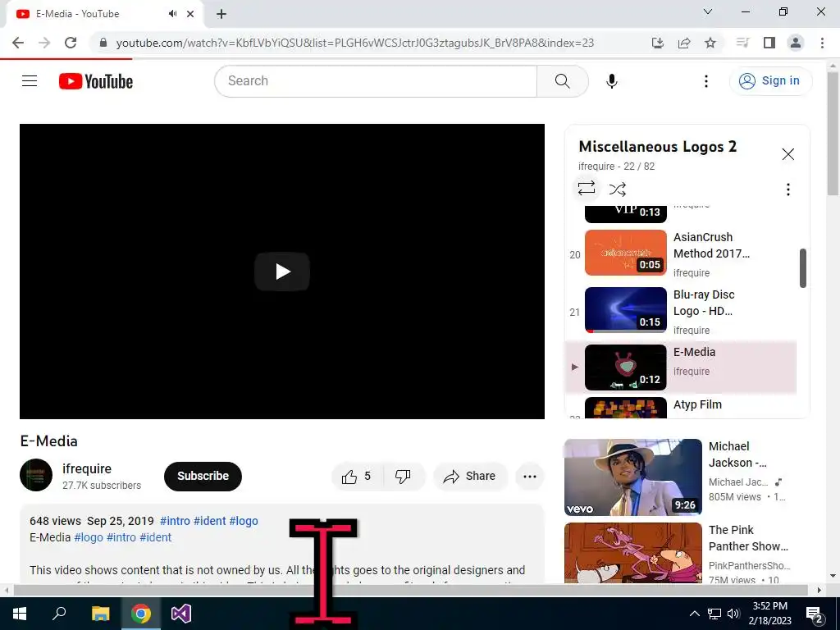Viewport: 840px width, 630px height.
Task: Open the YouTube hamburger guide menu
Action: point(30,81)
